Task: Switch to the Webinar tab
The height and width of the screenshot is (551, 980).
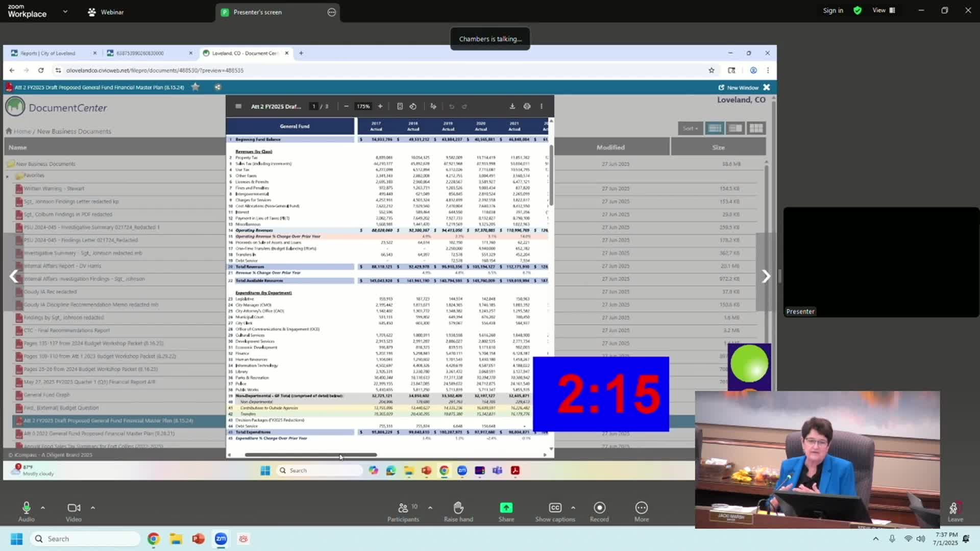Action: coord(106,12)
